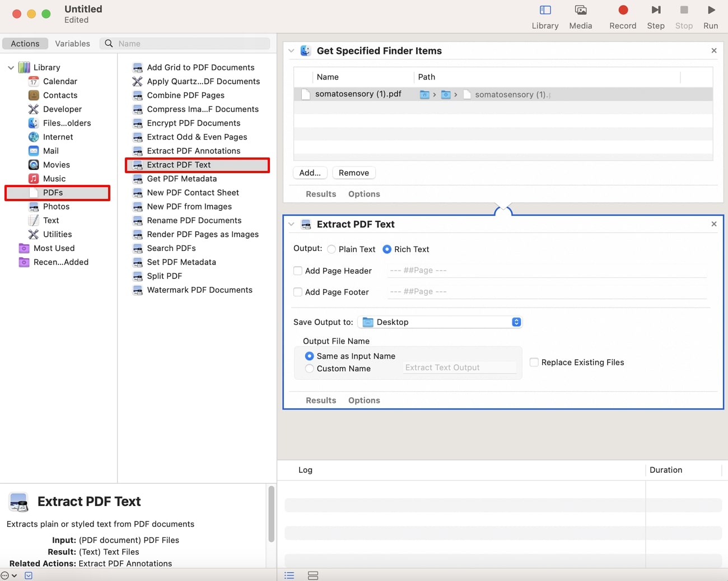Collapse the Extract PDF Text action
728x581 pixels.
[x=291, y=224]
